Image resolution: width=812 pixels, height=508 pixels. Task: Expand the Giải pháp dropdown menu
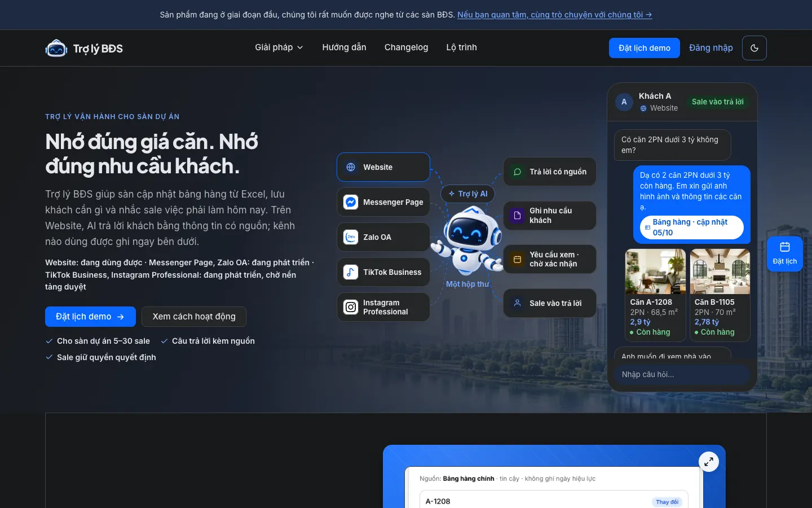[279, 47]
